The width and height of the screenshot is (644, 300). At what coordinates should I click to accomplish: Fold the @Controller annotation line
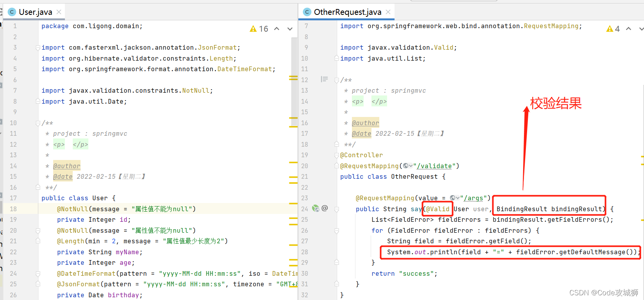pos(337,155)
